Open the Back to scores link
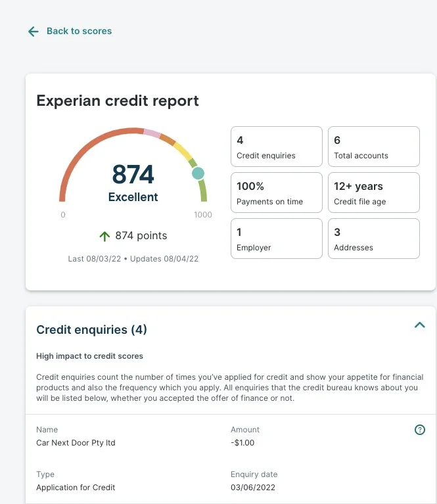Screen dimensions: 437x504 click(79, 31)
